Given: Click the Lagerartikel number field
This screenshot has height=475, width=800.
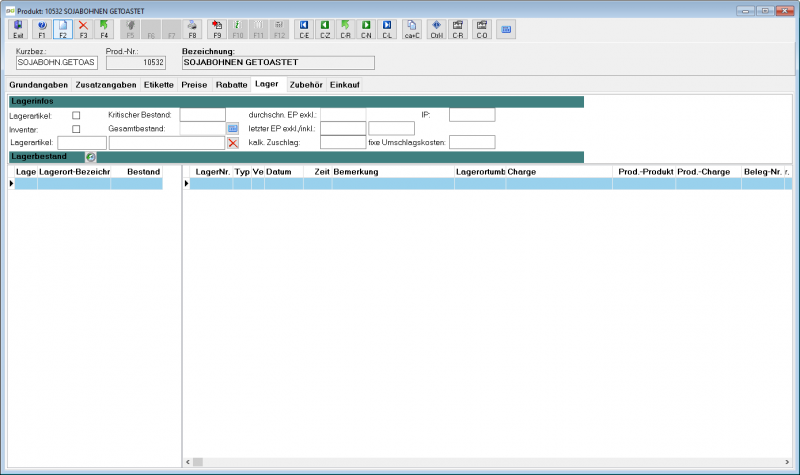Looking at the screenshot, I should [x=82, y=143].
